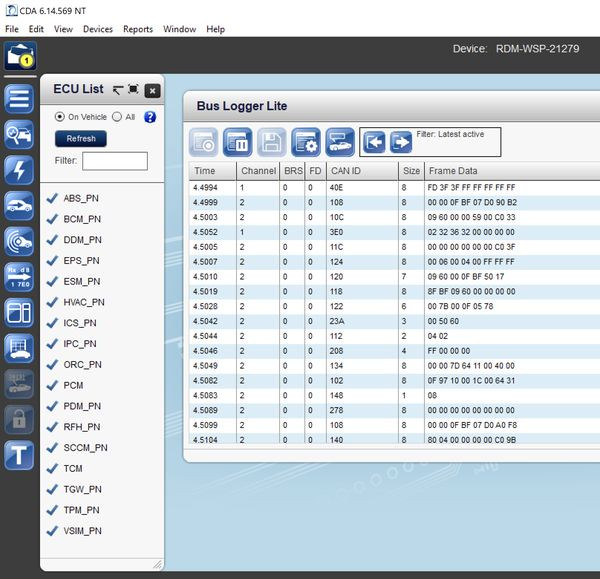This screenshot has height=579, width=600.
Task: Click the vehicle search magnifier sidebar icon
Action: (19, 135)
